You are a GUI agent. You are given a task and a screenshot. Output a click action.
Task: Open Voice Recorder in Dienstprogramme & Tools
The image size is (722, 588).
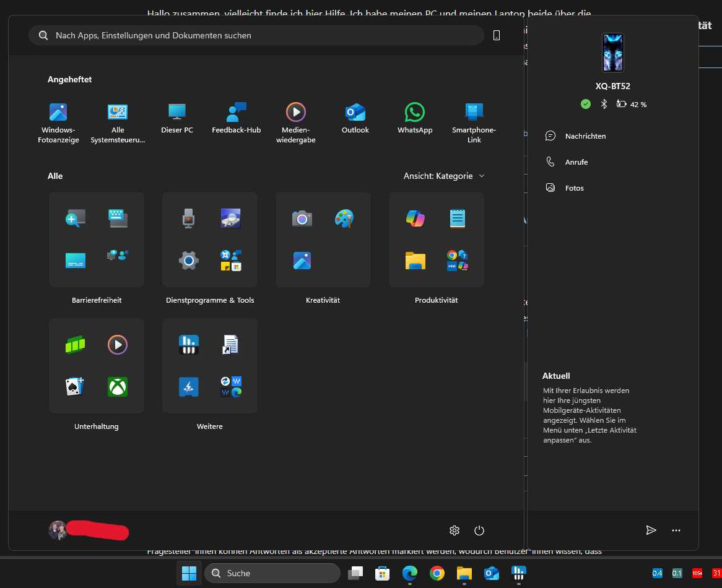(x=188, y=218)
